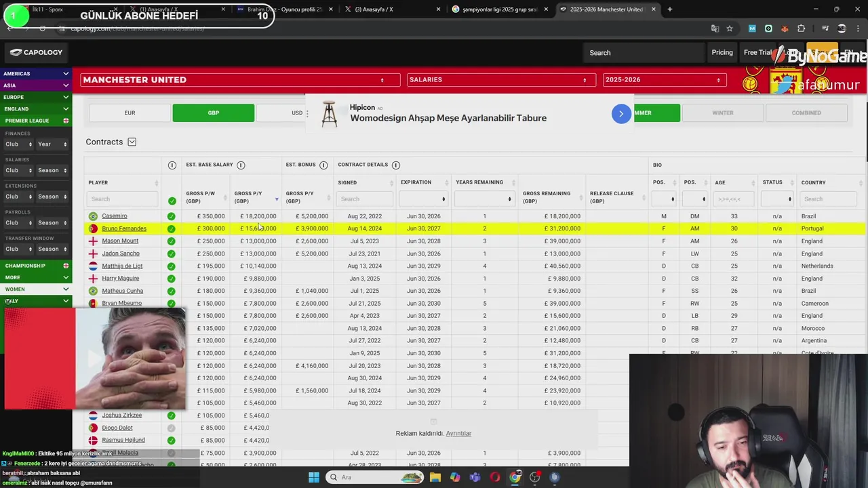Open Payrolls Club dropdown in sidebar
This screenshot has width=868, height=488.
click(18, 222)
